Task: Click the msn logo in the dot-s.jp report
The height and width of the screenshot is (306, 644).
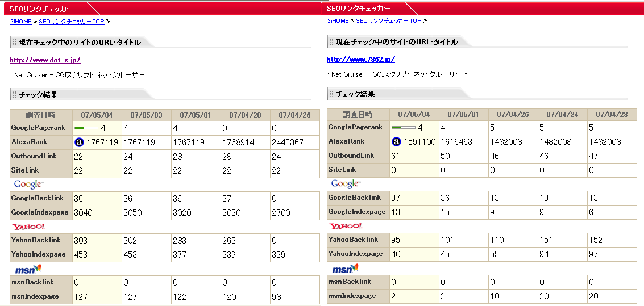Action: (x=27, y=269)
